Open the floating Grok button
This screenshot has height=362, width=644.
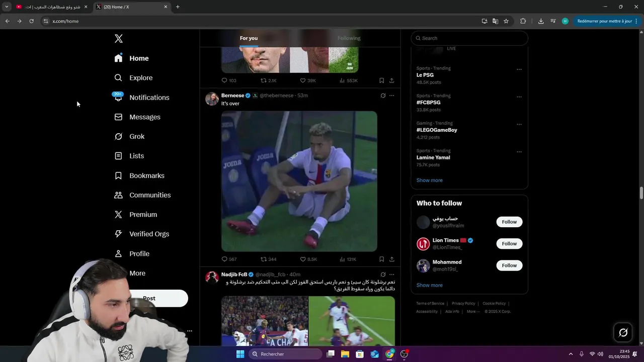(623, 332)
